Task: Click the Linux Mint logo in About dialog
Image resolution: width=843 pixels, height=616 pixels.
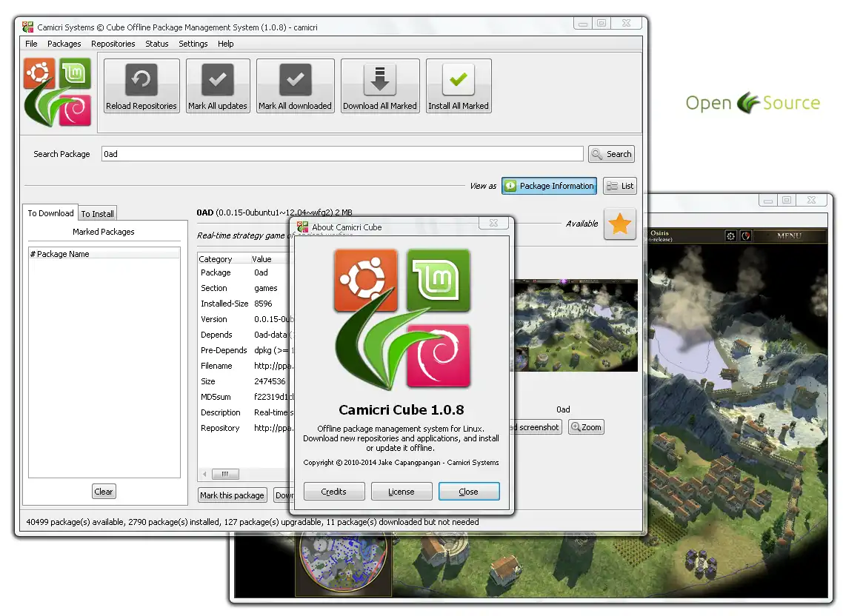Action: pyautogui.click(x=438, y=280)
